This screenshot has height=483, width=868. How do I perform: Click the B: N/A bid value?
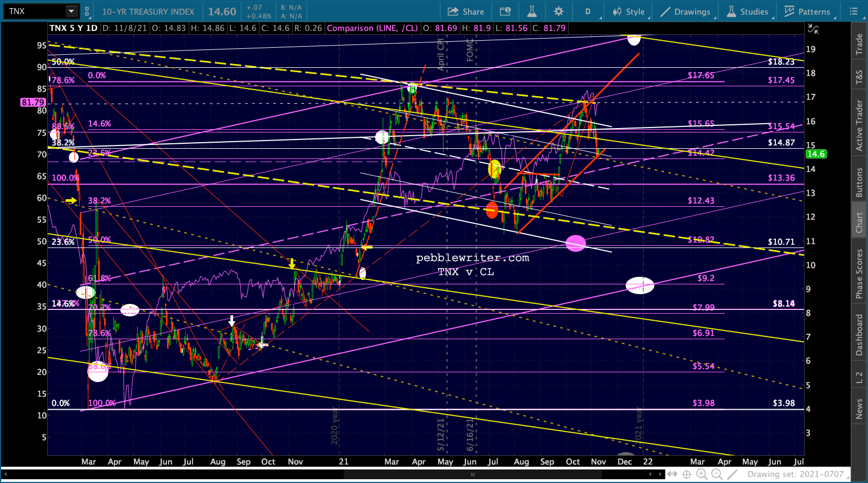pos(291,8)
